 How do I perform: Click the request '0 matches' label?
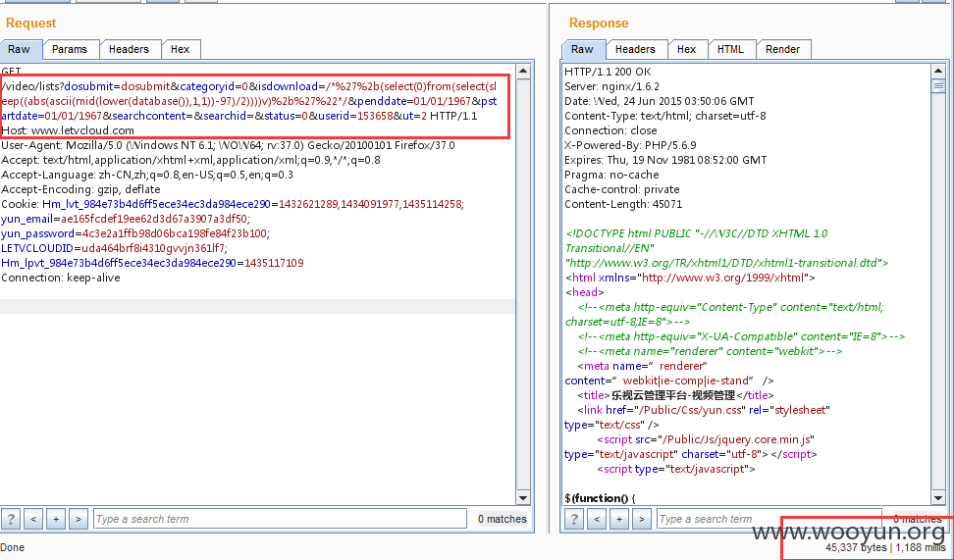pos(502,519)
